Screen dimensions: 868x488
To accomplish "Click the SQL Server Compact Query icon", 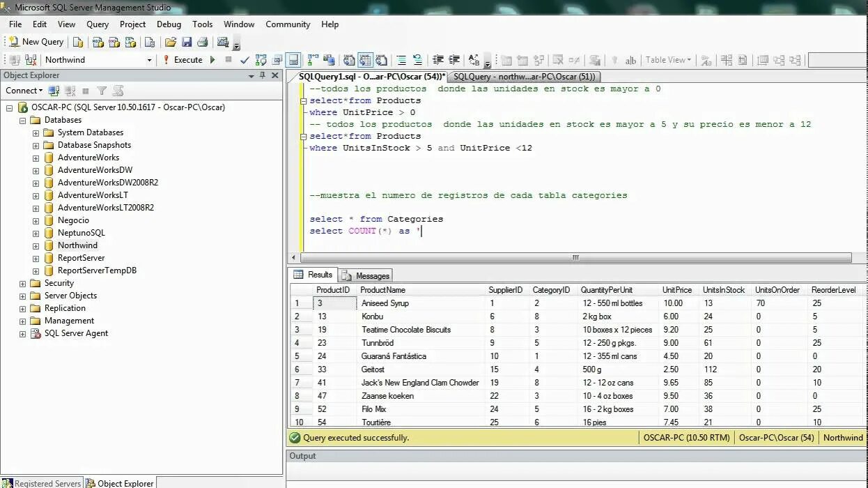I will click(149, 42).
